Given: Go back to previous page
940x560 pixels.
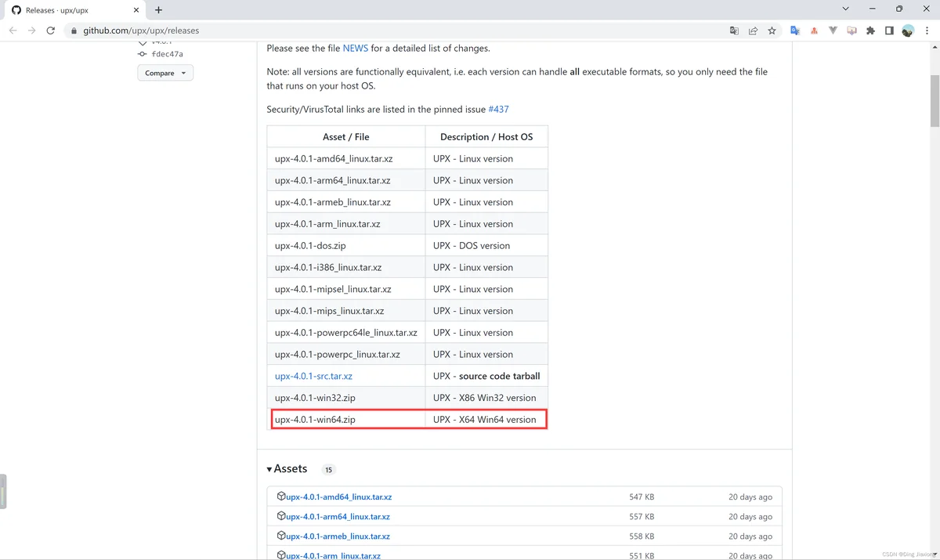Looking at the screenshot, I should (x=13, y=31).
